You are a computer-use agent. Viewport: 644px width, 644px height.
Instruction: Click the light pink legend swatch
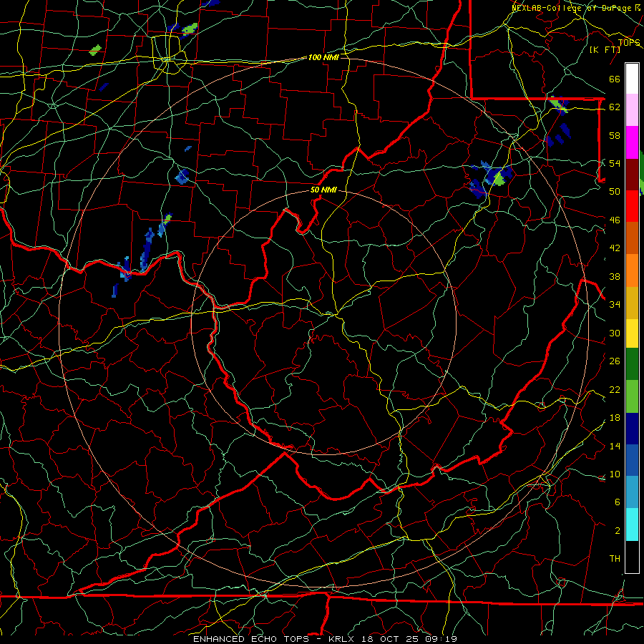(632, 110)
